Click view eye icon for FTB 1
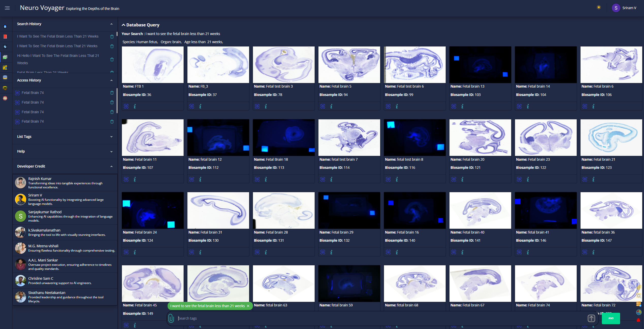 tap(126, 106)
